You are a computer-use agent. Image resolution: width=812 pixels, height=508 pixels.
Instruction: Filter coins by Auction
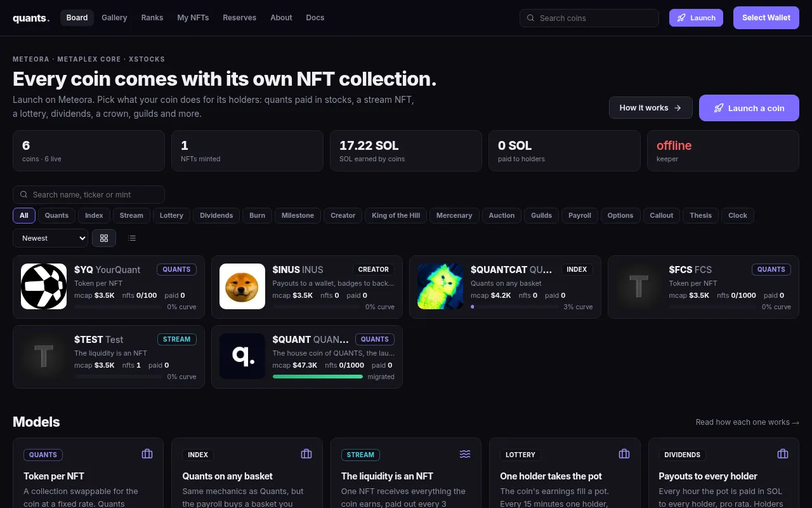coord(502,215)
